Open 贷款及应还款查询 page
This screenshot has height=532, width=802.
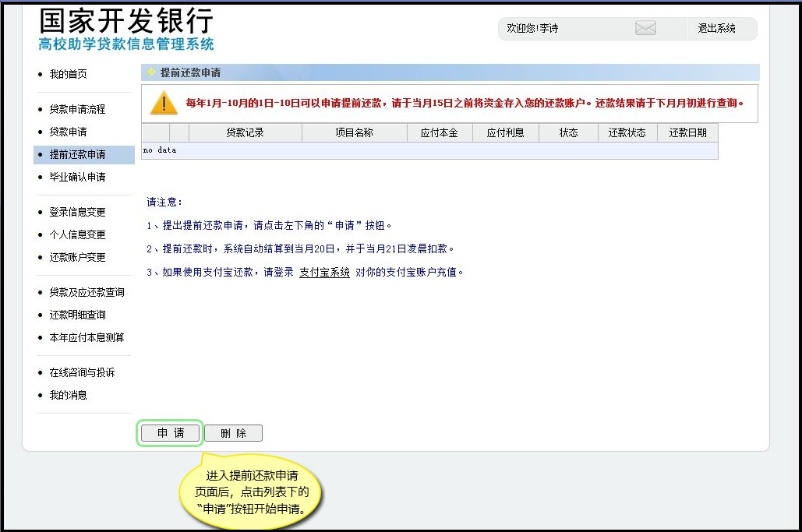[87, 292]
